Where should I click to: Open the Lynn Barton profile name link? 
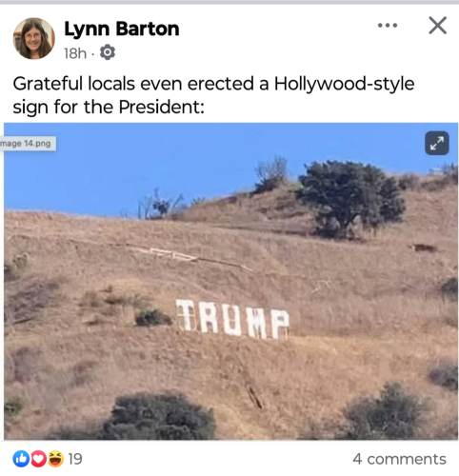click(122, 29)
